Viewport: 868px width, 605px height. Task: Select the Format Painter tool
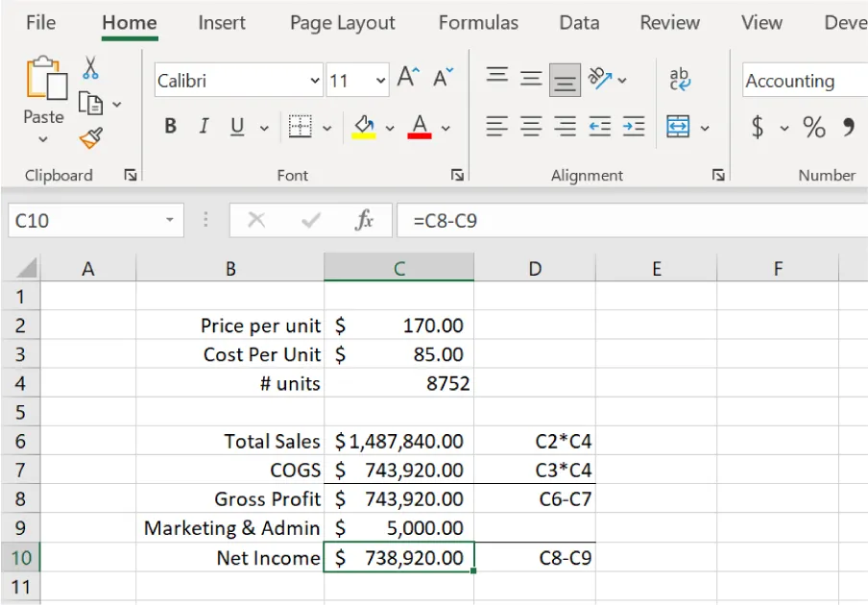(x=89, y=136)
